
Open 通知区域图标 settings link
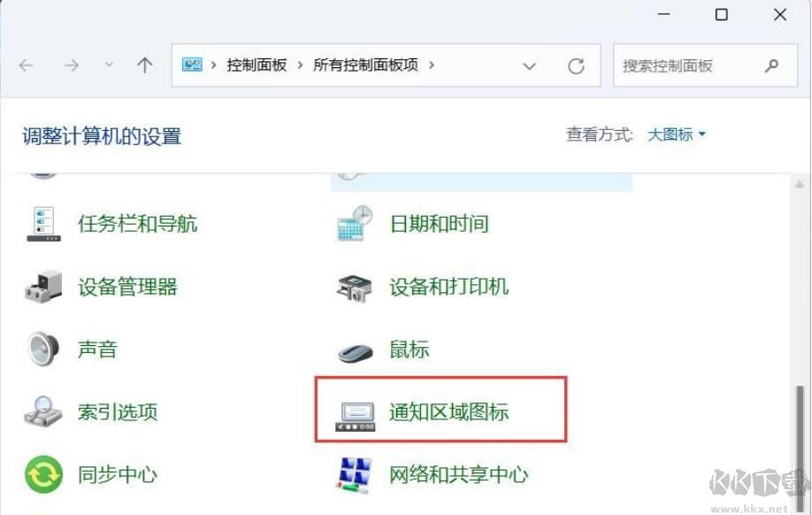click(448, 410)
